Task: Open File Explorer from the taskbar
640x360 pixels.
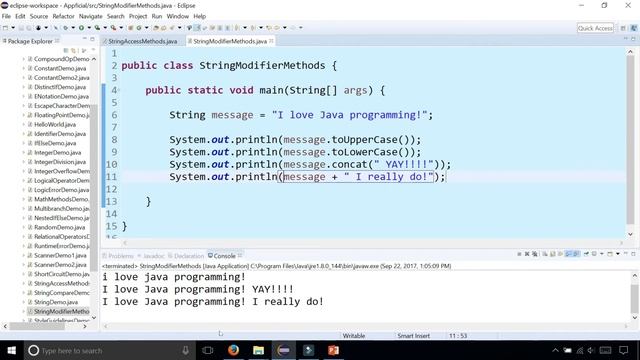Action: [x=258, y=350]
